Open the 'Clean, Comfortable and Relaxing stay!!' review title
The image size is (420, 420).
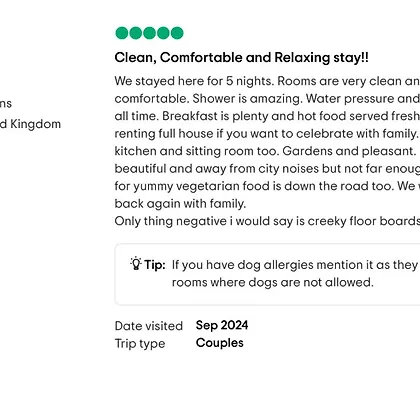241,57
